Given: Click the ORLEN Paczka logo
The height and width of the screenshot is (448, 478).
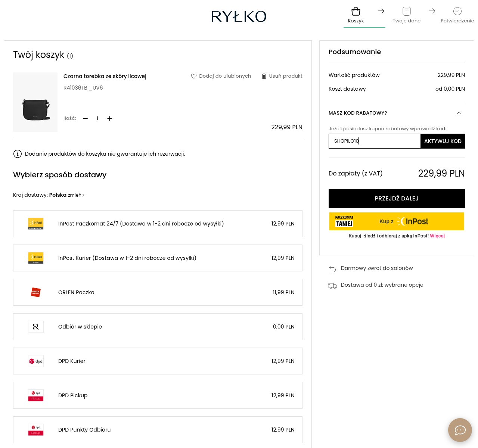Looking at the screenshot, I should tap(36, 292).
